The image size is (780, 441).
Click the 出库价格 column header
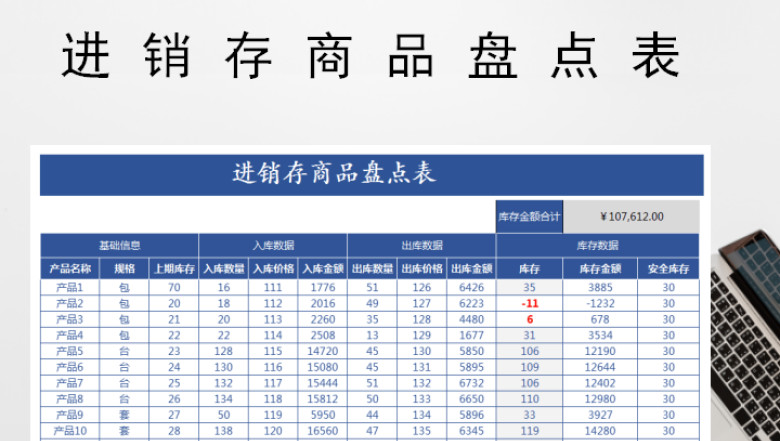(422, 269)
